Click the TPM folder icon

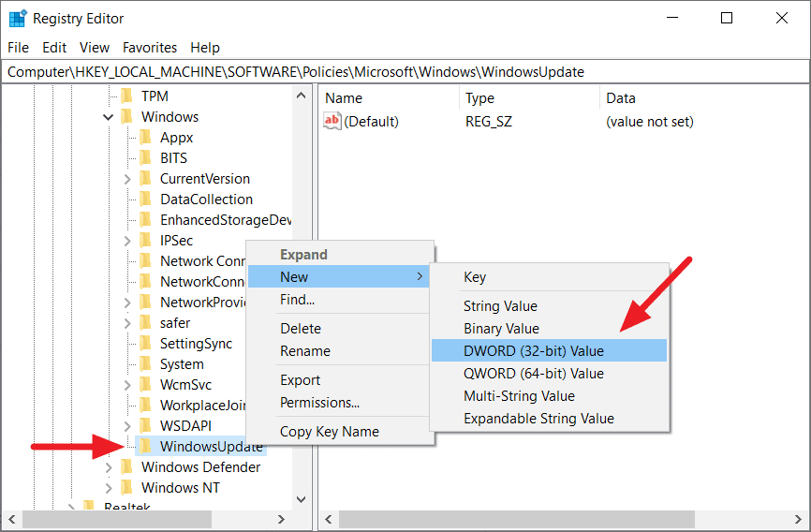click(x=126, y=96)
